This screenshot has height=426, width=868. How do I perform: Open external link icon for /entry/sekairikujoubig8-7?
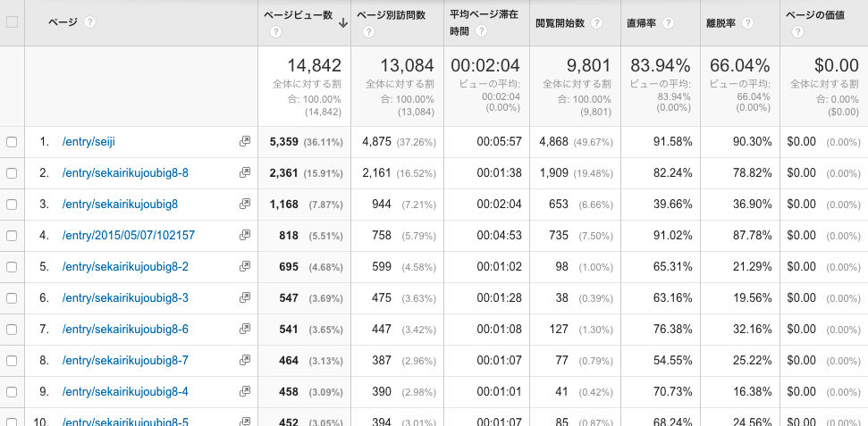(245, 360)
